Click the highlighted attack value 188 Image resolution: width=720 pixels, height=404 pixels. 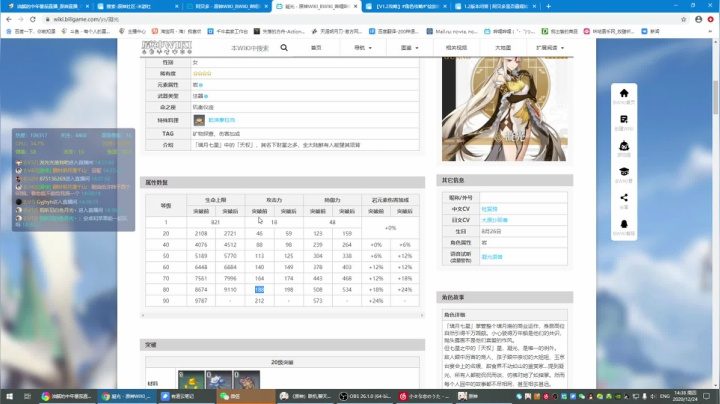coord(259,290)
